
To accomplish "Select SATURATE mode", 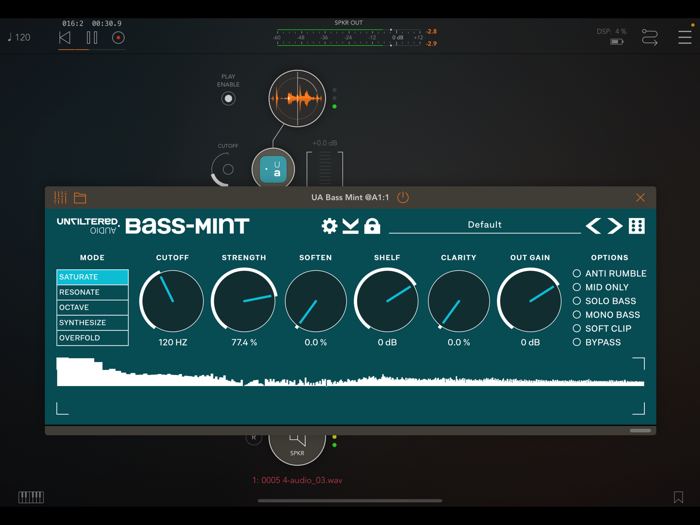I will click(92, 277).
